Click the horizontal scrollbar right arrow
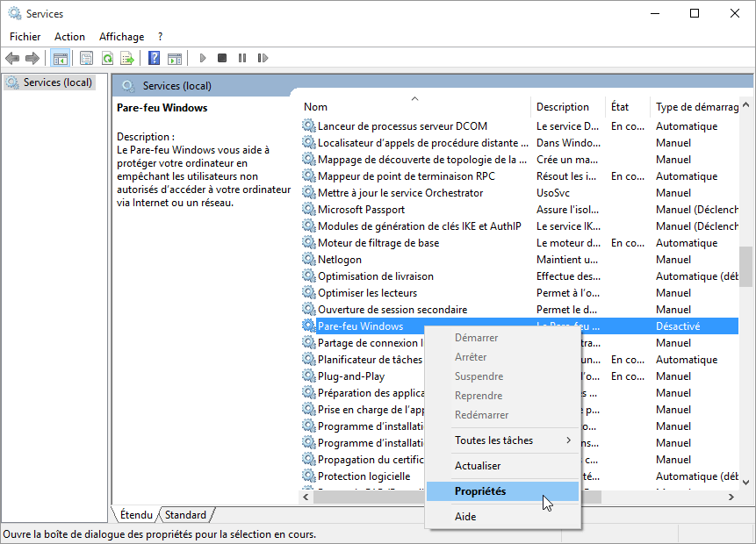The image size is (756, 544). pyautogui.click(x=731, y=497)
